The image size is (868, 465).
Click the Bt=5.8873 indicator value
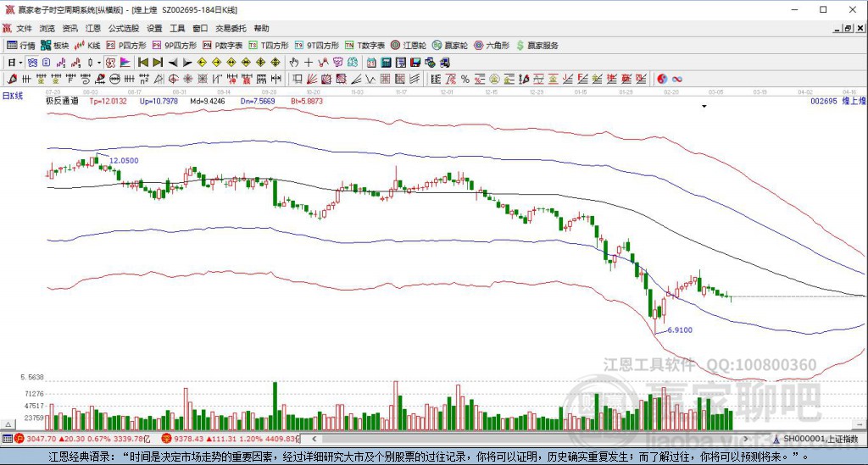click(x=307, y=101)
